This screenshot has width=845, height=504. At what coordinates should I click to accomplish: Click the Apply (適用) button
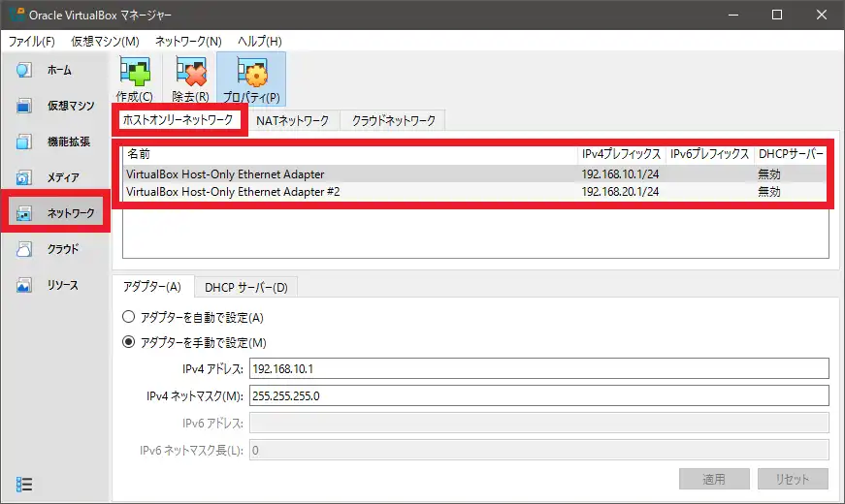point(714,479)
